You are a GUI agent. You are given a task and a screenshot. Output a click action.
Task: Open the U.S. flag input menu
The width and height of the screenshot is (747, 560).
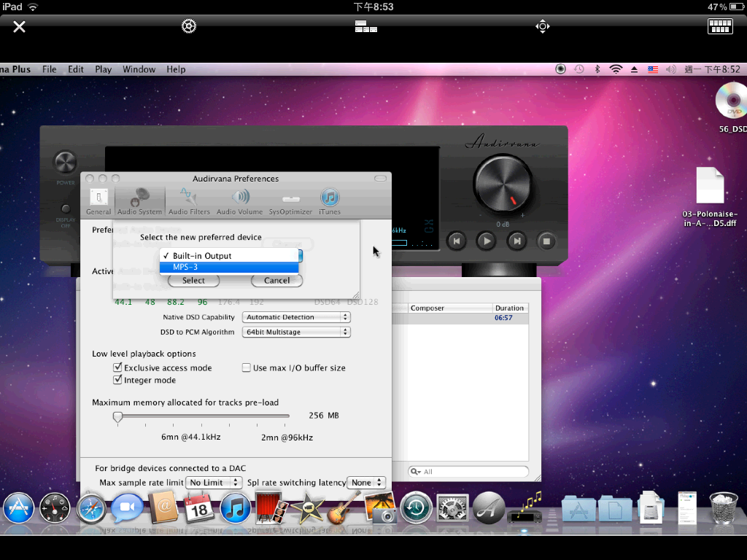[653, 69]
